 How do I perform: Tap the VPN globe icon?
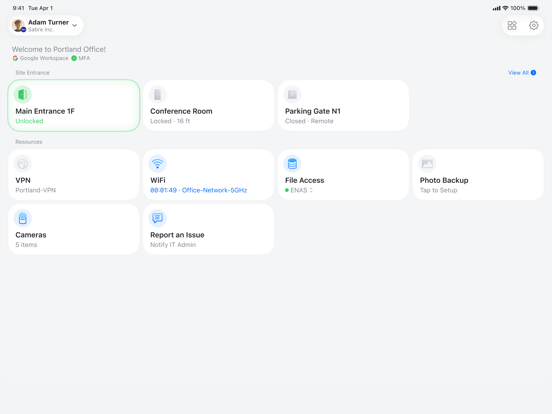(23, 164)
